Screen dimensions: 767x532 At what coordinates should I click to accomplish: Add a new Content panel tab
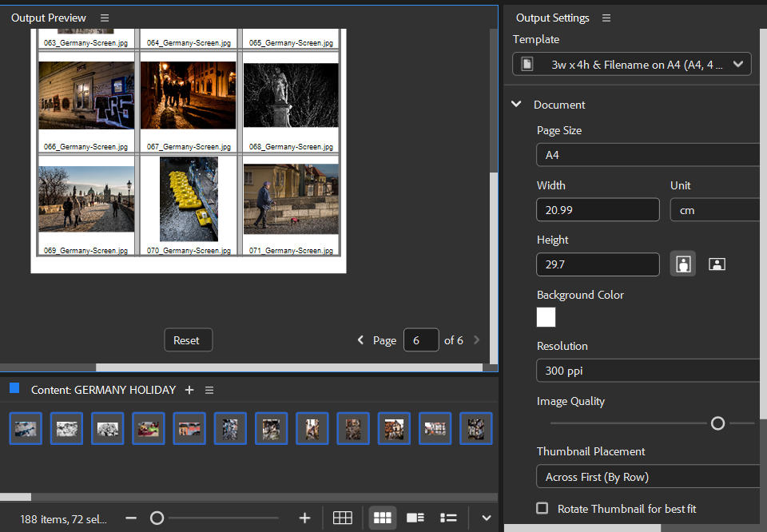pos(189,390)
